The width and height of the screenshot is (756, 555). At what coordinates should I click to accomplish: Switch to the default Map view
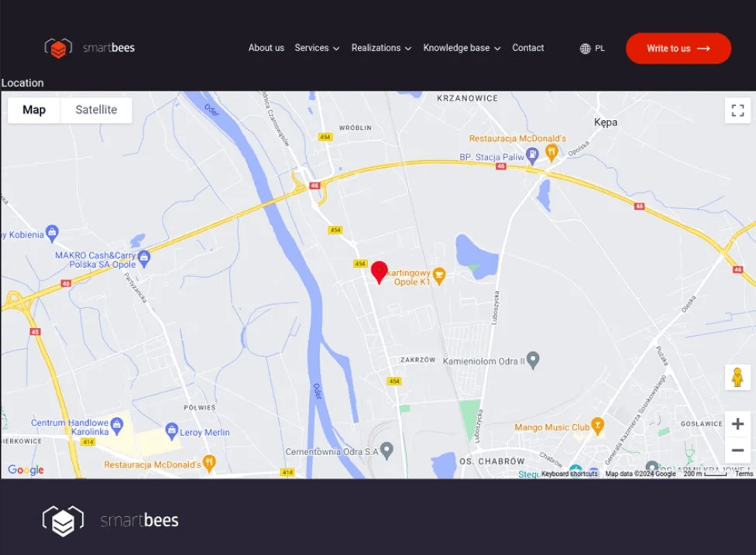34,110
